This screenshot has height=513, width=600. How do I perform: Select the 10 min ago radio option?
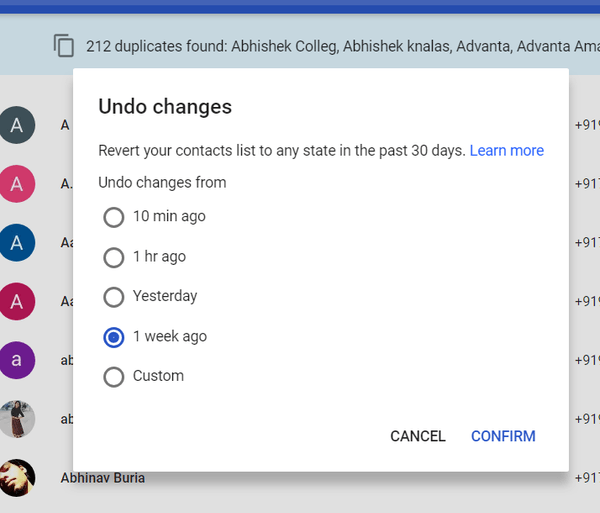click(114, 217)
